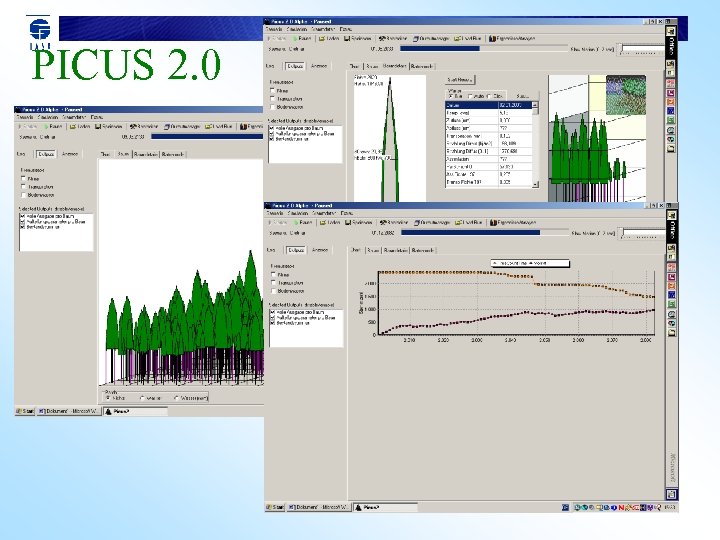Image resolution: width=720 pixels, height=540 pixels.
Task: Select the Outputs tab in the single-tree window
Action: pyautogui.click(x=295, y=66)
